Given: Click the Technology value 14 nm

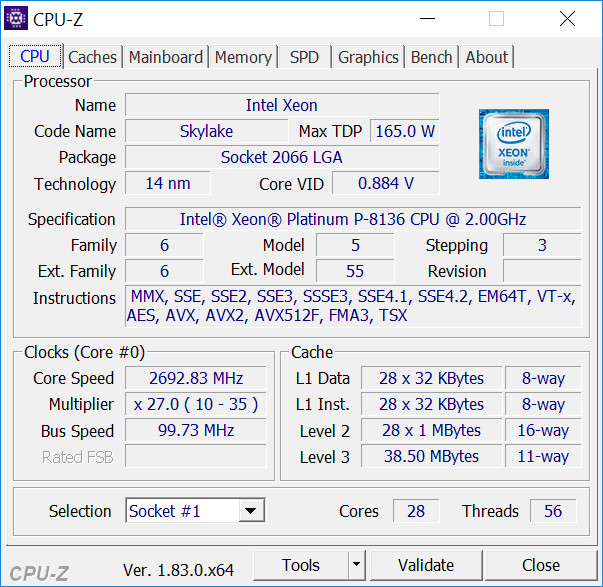Looking at the screenshot, I should 168,183.
